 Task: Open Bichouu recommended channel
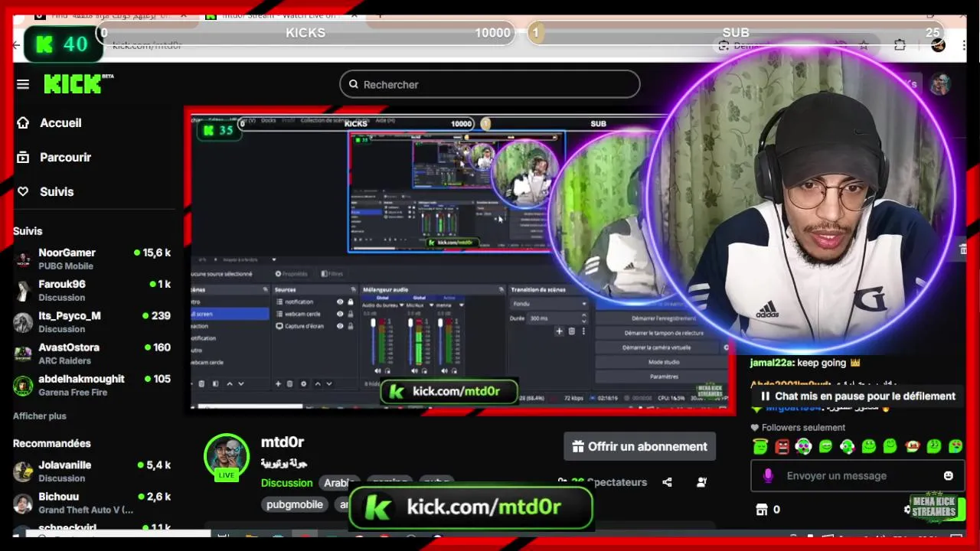[x=92, y=503]
